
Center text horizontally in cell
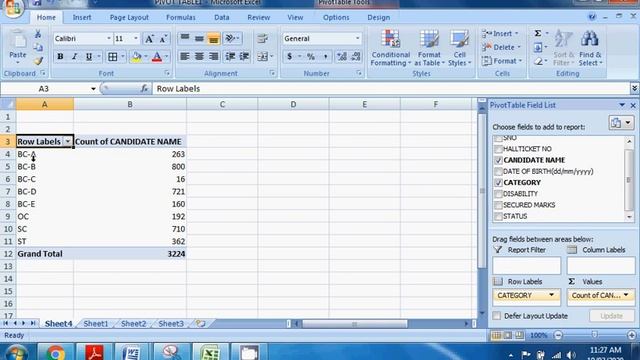pyautogui.click(x=199, y=57)
